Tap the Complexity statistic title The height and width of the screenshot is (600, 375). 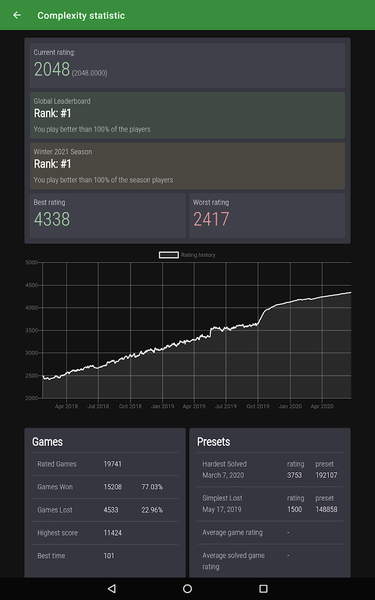coord(81,15)
